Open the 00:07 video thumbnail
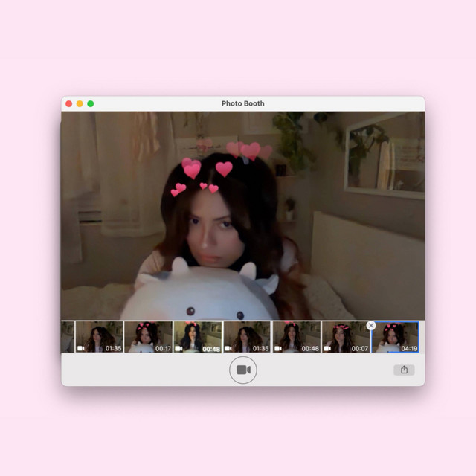The height and width of the screenshot is (476, 476). tap(346, 337)
